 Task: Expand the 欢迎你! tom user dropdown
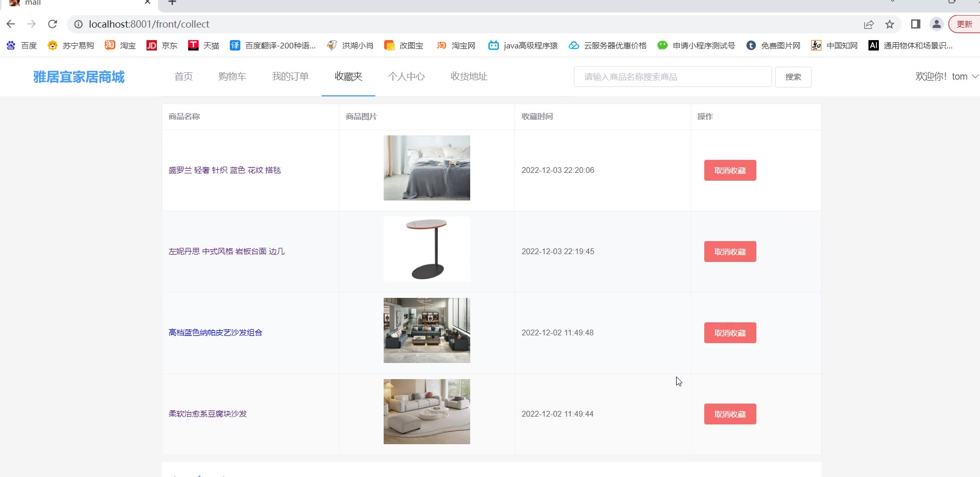click(x=947, y=77)
